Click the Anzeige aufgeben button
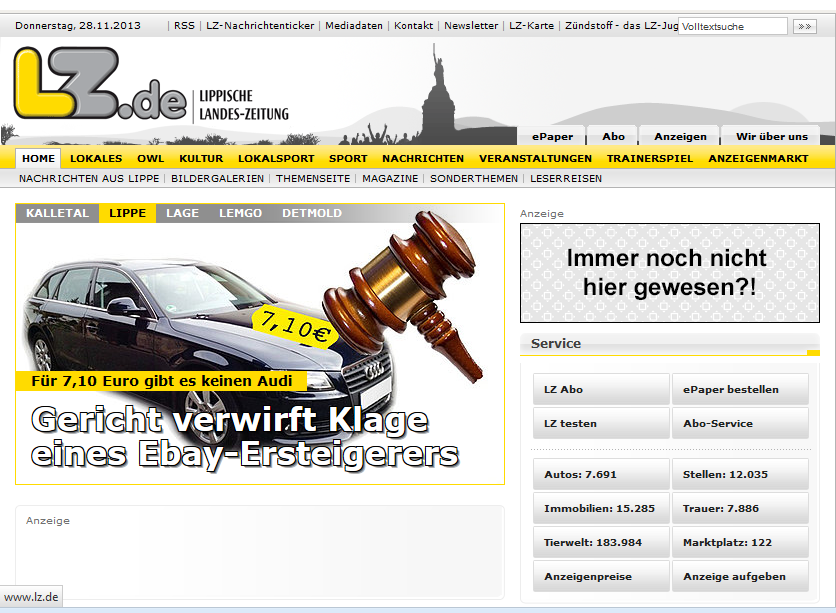The width and height of the screenshot is (836, 613). [x=740, y=576]
